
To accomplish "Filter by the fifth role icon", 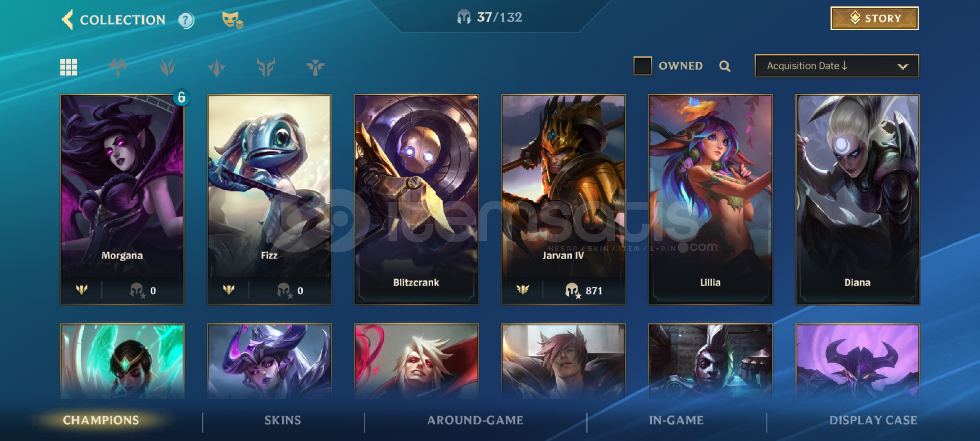I will 315,67.
